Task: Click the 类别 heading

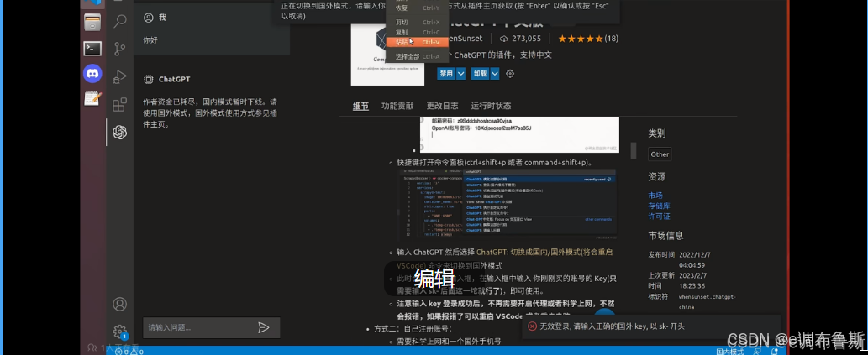Action: pos(657,133)
